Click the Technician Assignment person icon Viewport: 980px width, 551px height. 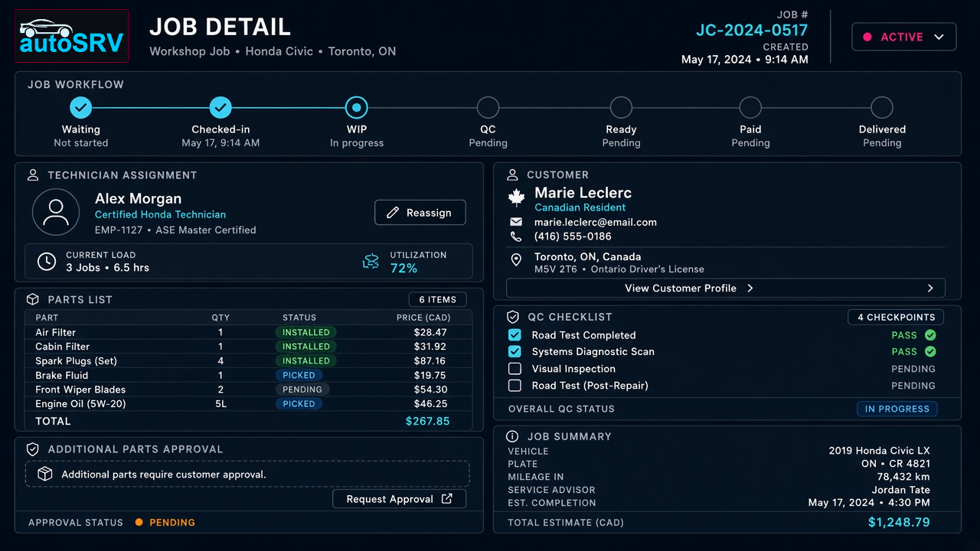point(33,175)
